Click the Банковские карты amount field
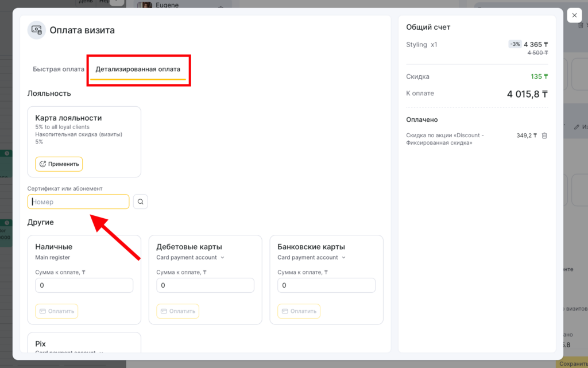Screen dimensions: 588x368 tap(326, 285)
